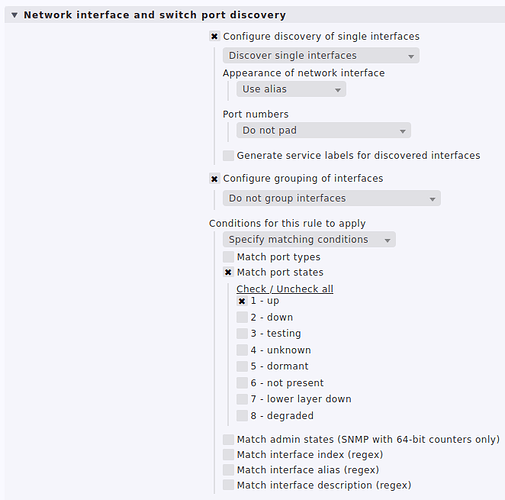Check port state 5 - dormant
Image resolution: width=505 pixels, height=500 pixels.
pyautogui.click(x=242, y=366)
